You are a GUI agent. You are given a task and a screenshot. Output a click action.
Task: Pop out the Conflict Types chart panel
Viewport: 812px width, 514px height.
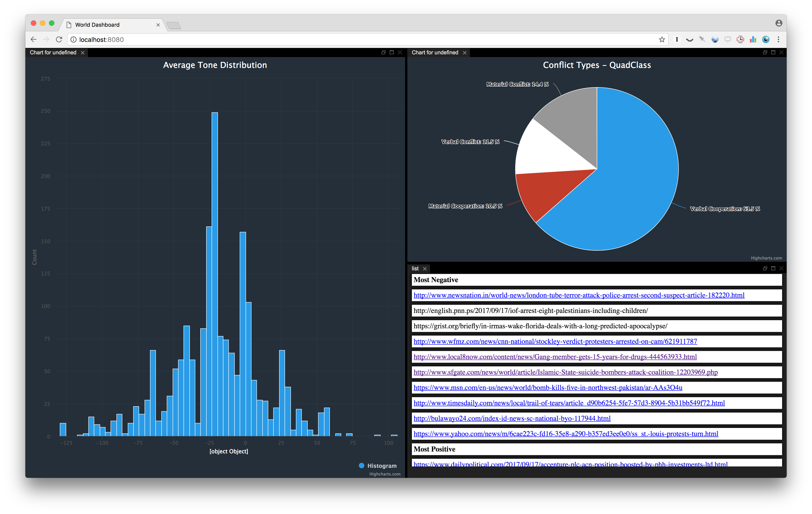pos(765,52)
